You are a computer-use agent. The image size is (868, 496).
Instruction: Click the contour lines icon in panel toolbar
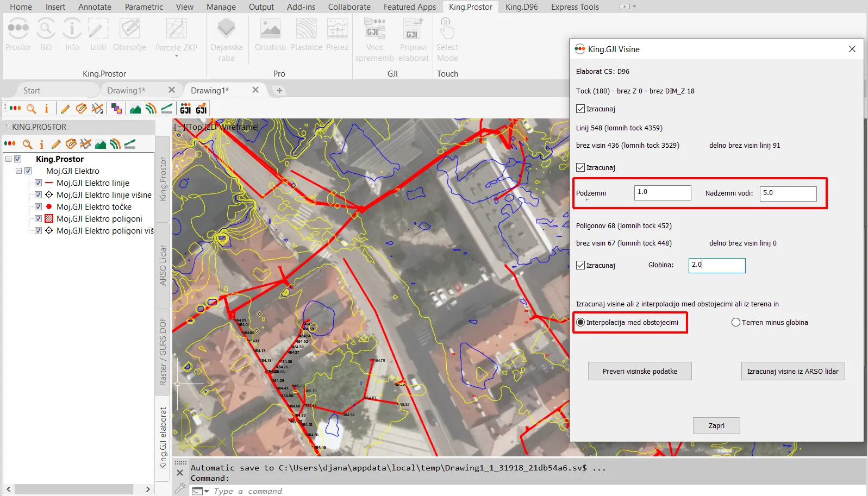(x=115, y=144)
